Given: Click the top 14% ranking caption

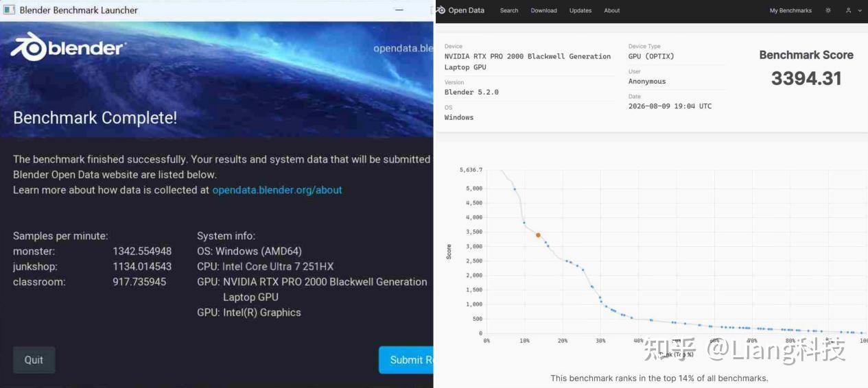Looking at the screenshot, I should coord(659,378).
